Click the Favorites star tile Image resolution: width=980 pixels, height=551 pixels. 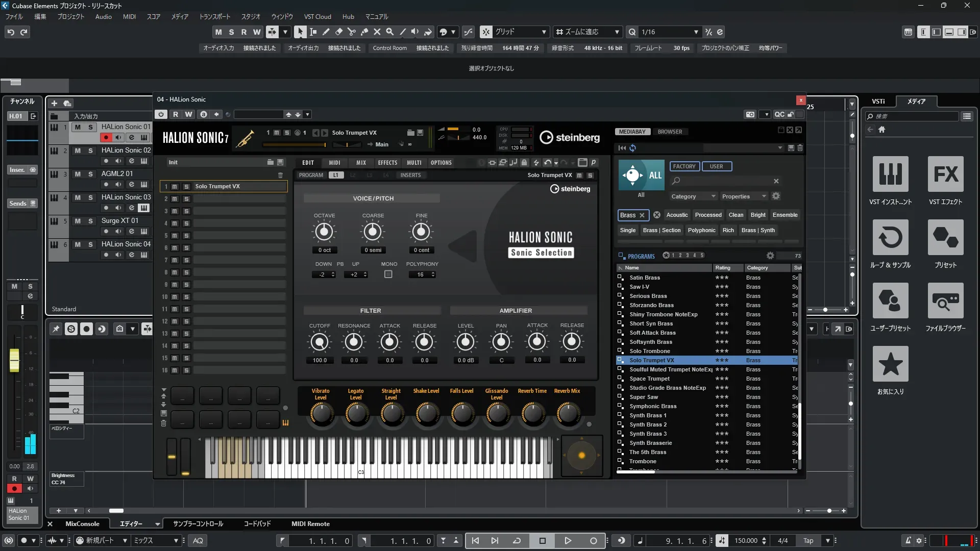[890, 364]
